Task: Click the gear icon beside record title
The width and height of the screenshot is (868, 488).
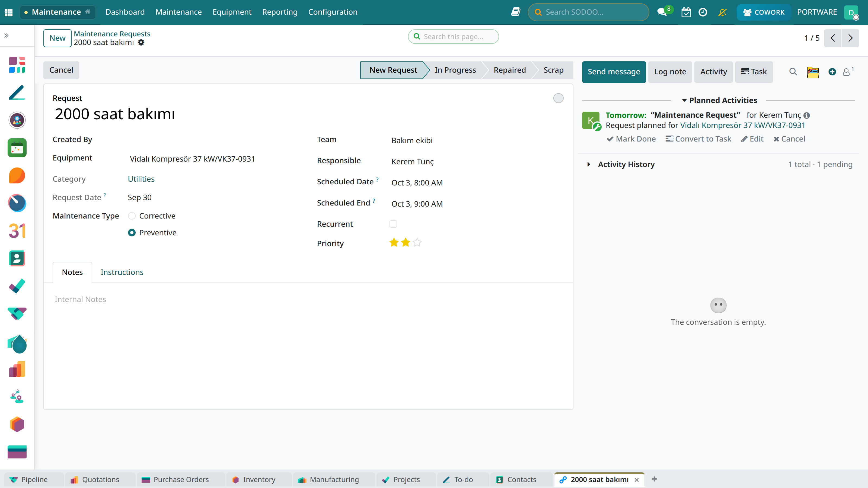Action: coord(141,43)
